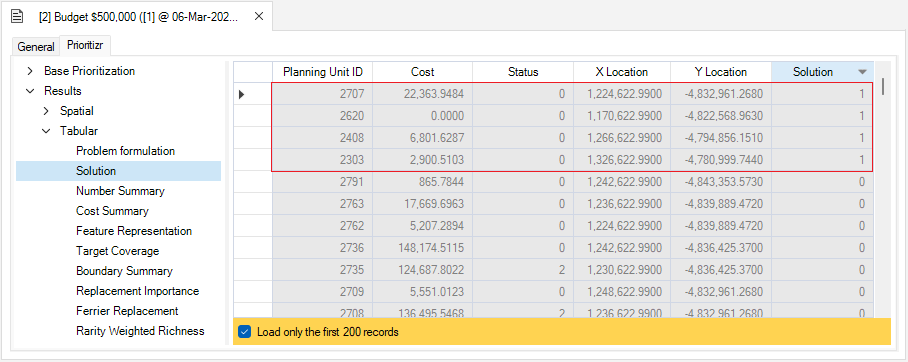
Task: Switch to the General tab
Action: tap(36, 47)
